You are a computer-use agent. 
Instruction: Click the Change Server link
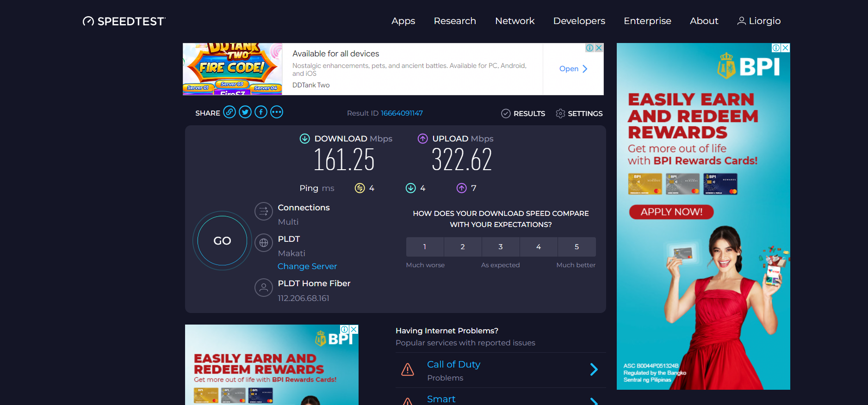(x=307, y=266)
